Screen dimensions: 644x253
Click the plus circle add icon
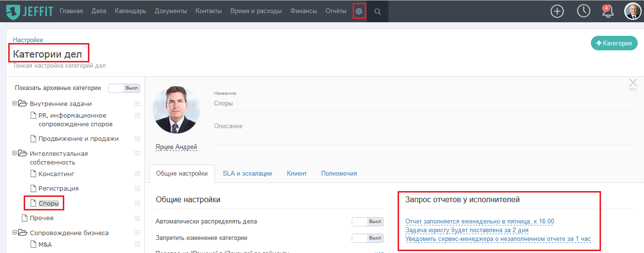[x=558, y=11]
